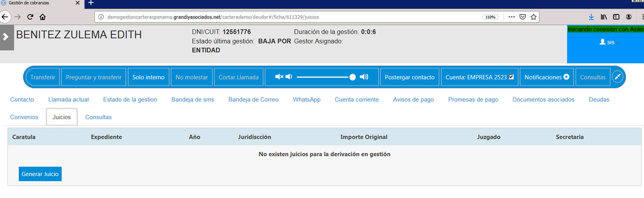The image size is (644, 198).
Task: Mute audio with muted speaker icon
Action: click(279, 77)
